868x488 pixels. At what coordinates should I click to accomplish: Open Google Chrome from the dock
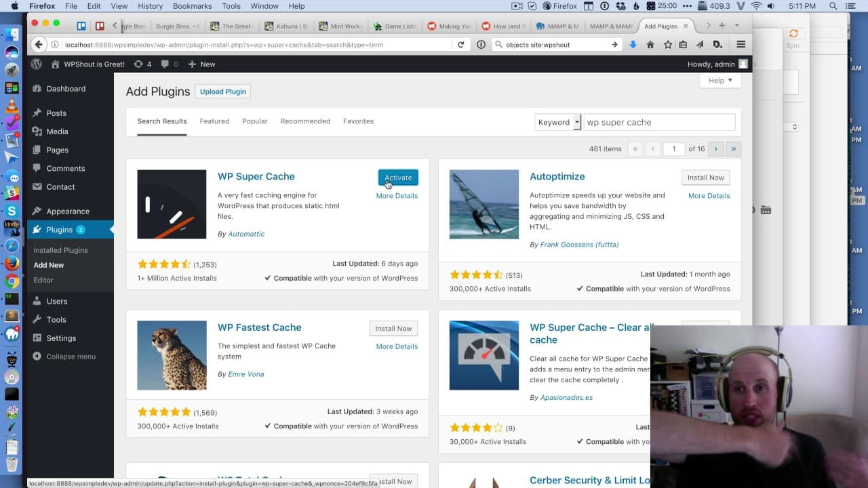pyautogui.click(x=12, y=281)
